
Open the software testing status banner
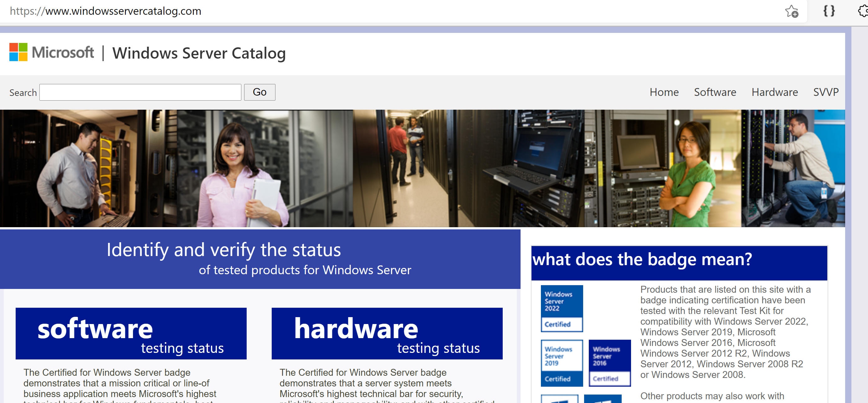pos(131,333)
